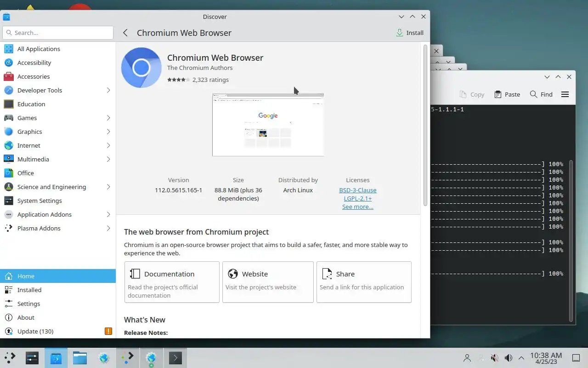The width and height of the screenshot is (588, 368).
Task: Expand the Games category chevron
Action: [108, 118]
